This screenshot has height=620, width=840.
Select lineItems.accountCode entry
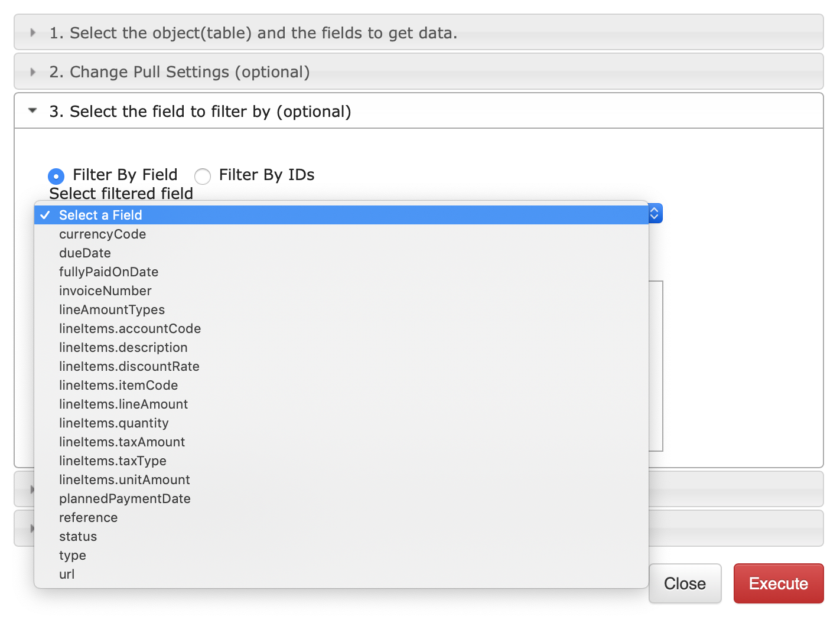click(130, 328)
